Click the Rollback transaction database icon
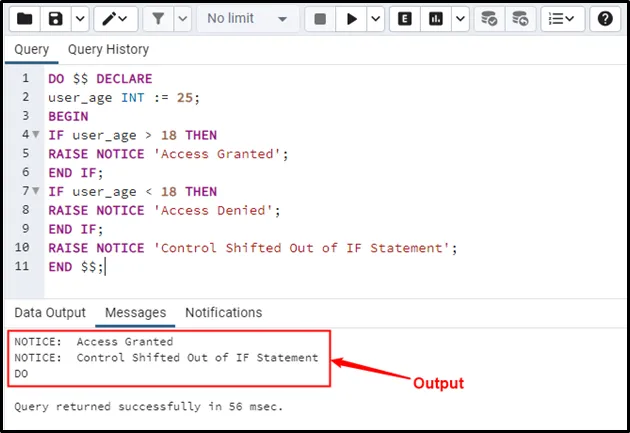Screen dimensions: 630x433 click(x=520, y=19)
